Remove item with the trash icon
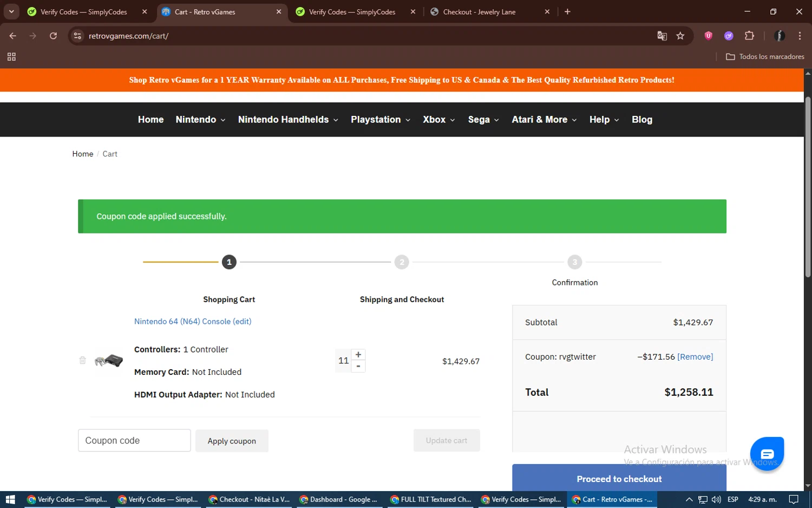This screenshot has width=812, height=508. point(82,360)
